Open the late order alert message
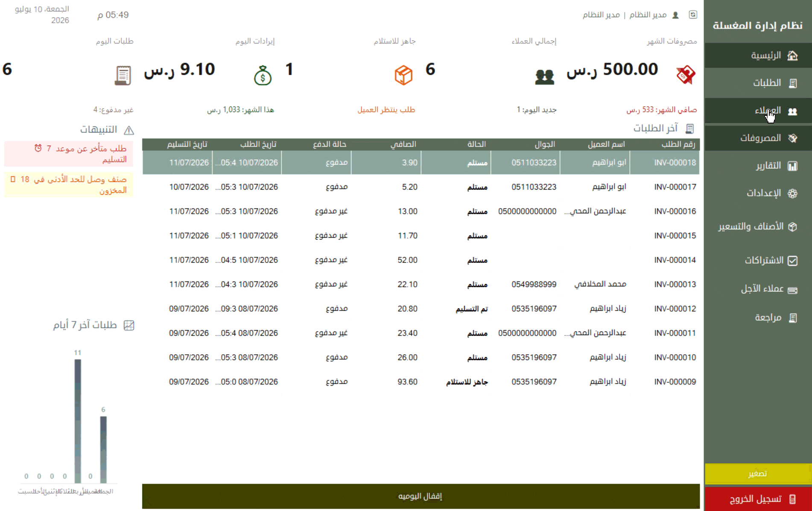The height and width of the screenshot is (511, 812). tap(69, 154)
